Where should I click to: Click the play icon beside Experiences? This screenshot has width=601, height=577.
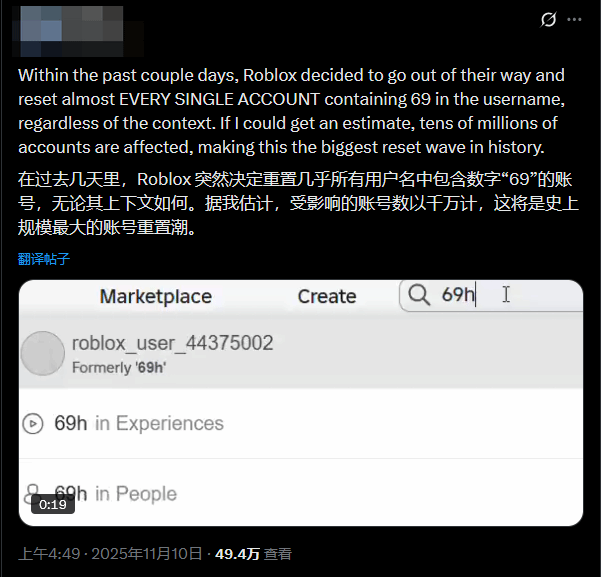[33, 424]
